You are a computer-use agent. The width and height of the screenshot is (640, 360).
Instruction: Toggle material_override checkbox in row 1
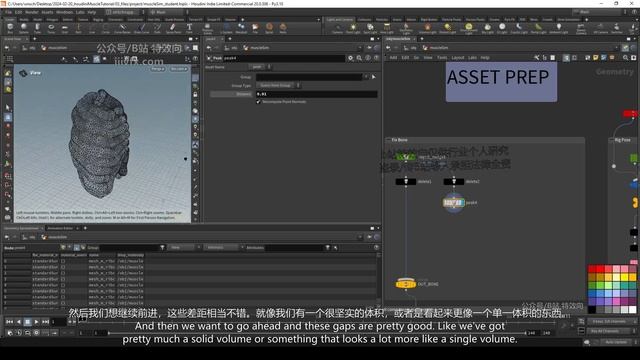(x=63, y=267)
